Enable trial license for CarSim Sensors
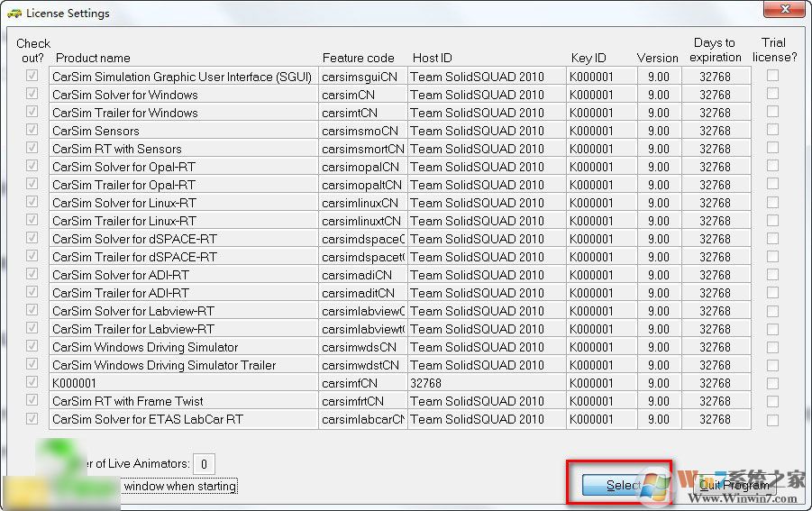 [x=772, y=130]
